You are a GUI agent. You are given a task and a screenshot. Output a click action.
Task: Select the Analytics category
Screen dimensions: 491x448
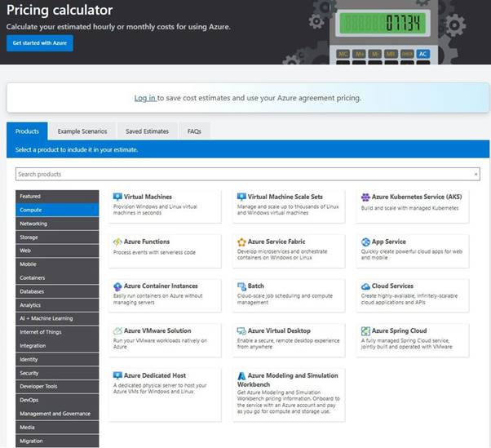pos(57,305)
